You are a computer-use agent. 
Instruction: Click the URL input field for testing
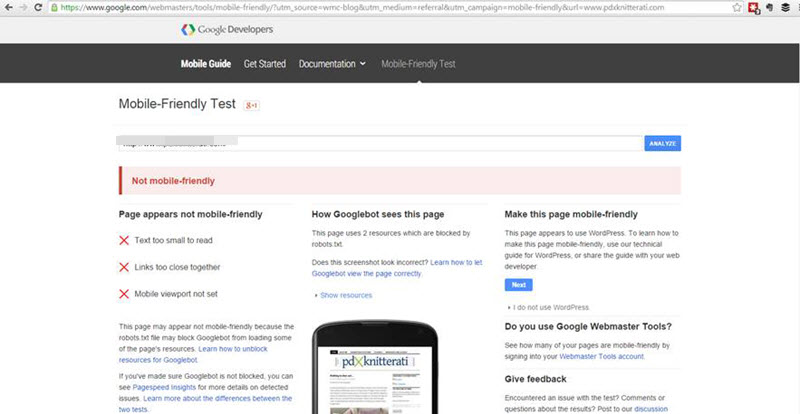380,143
